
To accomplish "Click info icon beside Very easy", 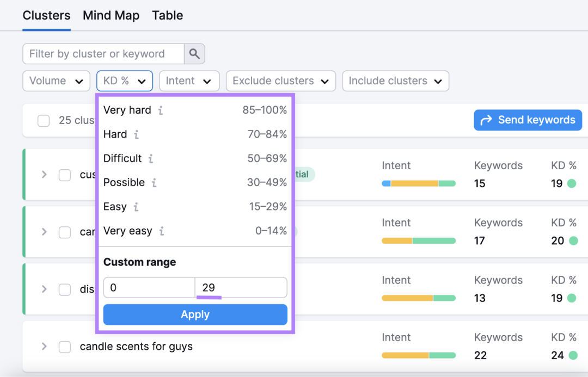I will (162, 231).
